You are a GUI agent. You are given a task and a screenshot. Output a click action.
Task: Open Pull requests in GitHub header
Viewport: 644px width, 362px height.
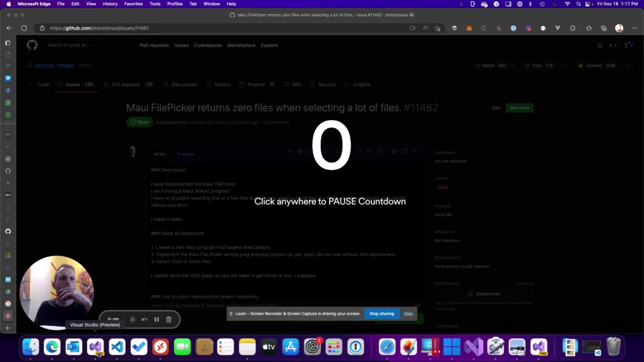(154, 45)
